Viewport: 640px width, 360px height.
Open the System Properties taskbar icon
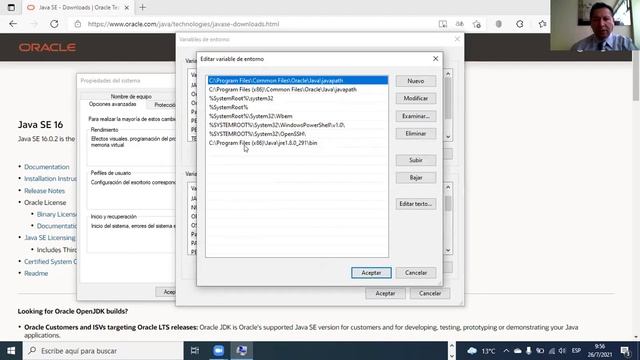242,351
